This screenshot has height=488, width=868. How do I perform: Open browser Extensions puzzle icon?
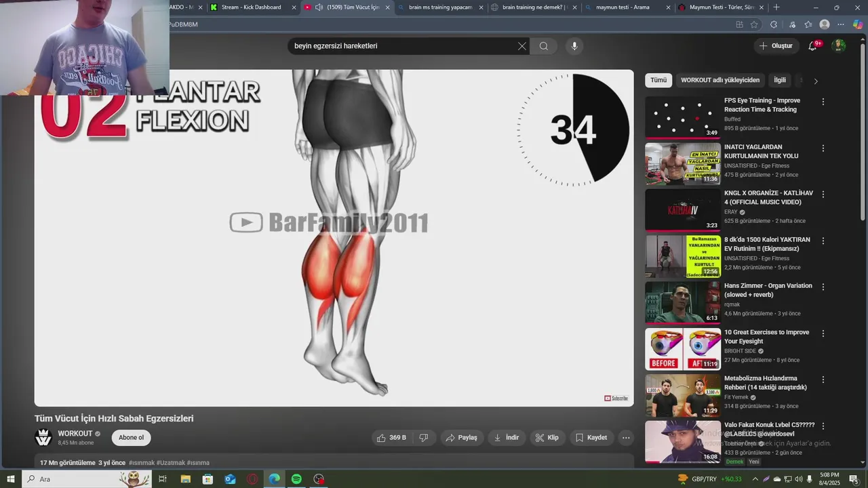click(x=774, y=24)
